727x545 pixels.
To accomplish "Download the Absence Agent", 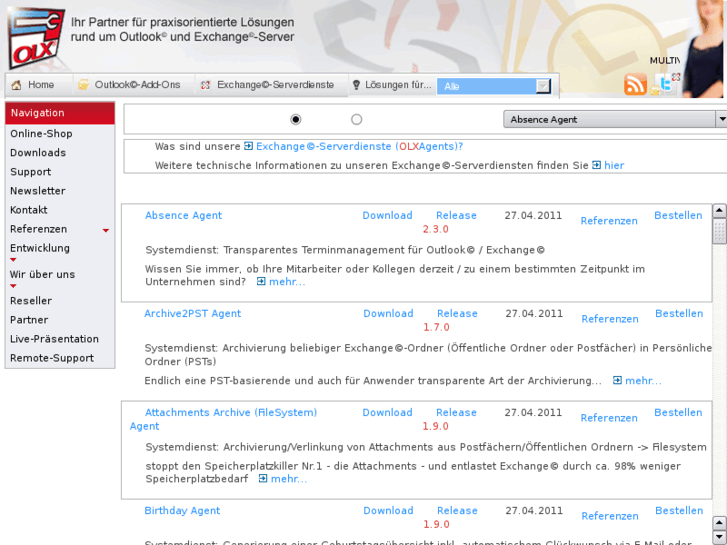I will point(387,215).
